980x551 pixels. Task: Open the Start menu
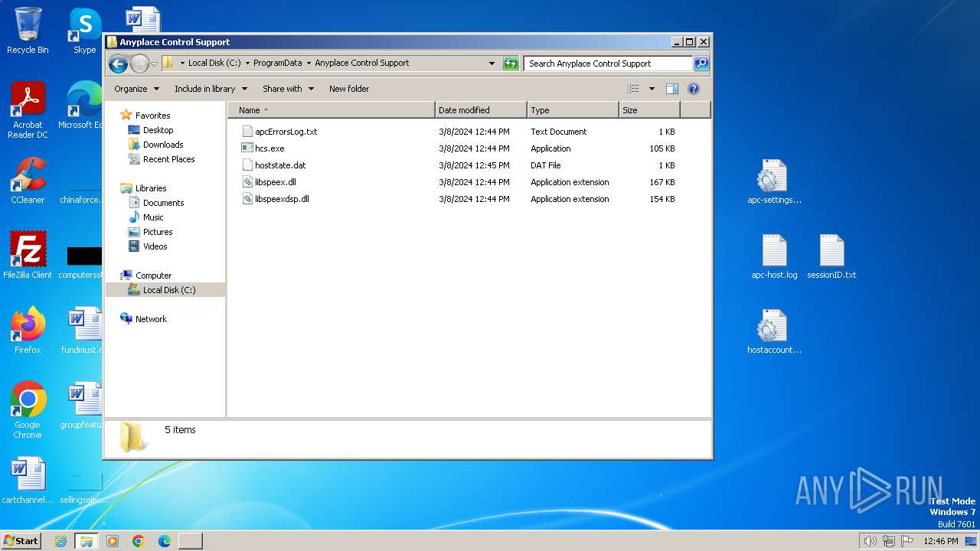pos(21,541)
